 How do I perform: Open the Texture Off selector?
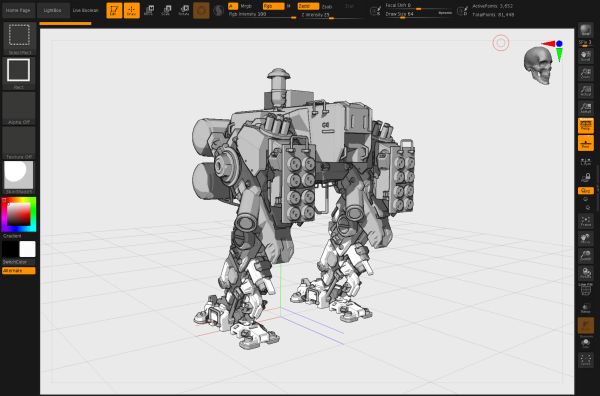pos(19,143)
